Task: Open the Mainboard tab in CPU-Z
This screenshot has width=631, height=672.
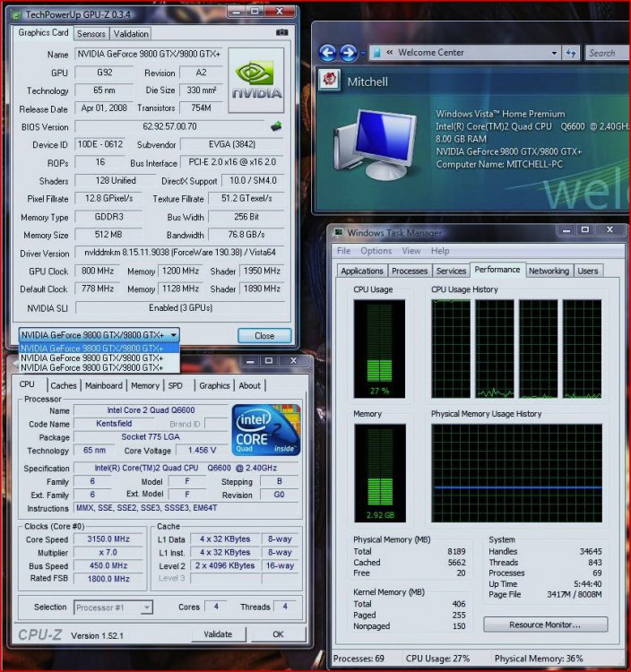Action: click(103, 385)
